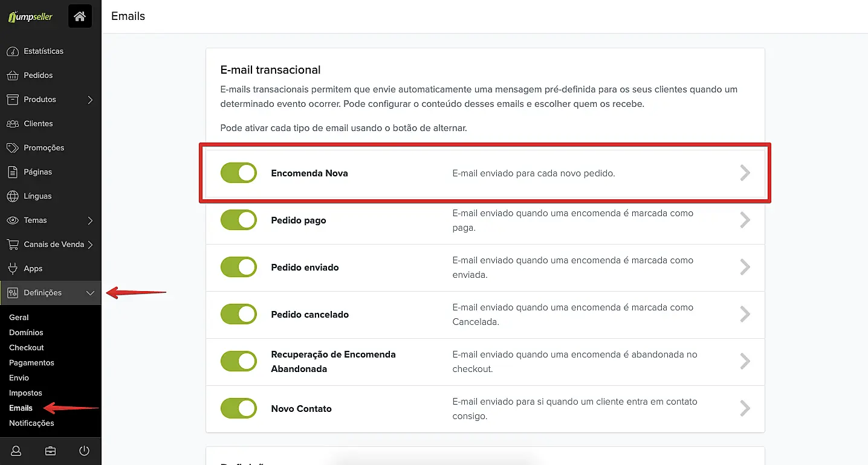Viewport: 868px width, 465px height.
Task: Click the power icon at sidebar bottom
Action: tap(84, 451)
